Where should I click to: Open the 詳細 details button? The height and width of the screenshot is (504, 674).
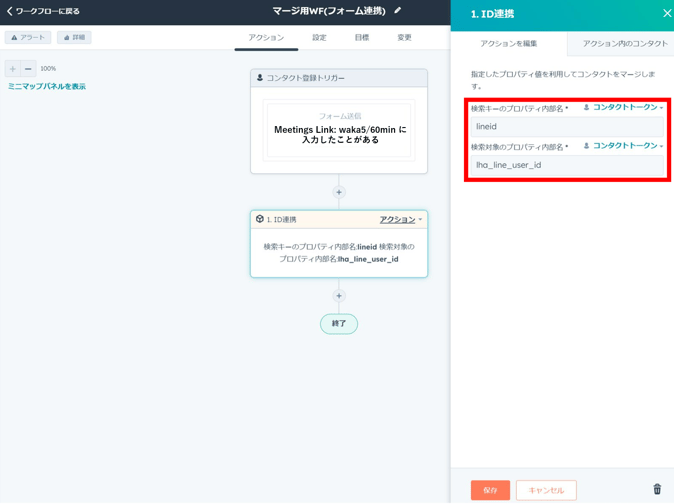pos(74,38)
